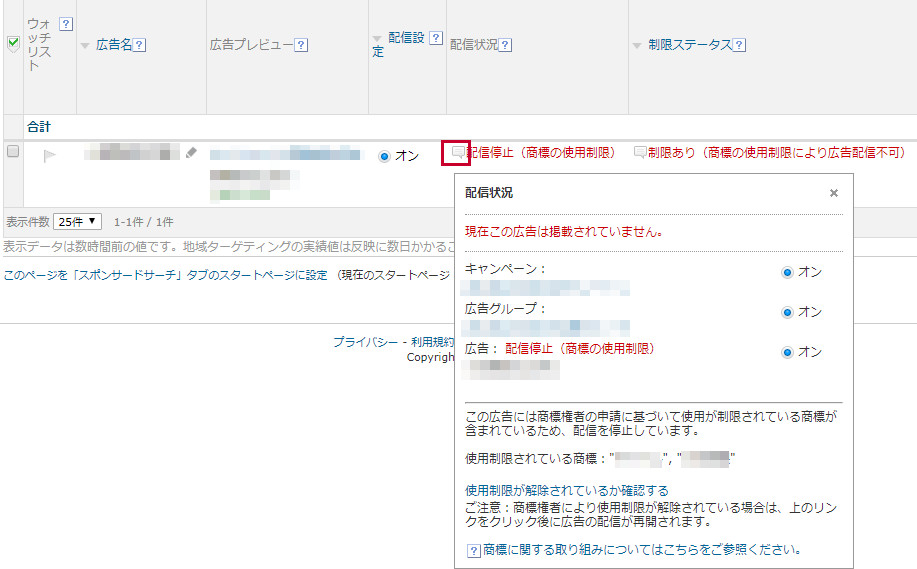
Task: Select the キャンペーン オン radio button in popup
Action: click(787, 272)
